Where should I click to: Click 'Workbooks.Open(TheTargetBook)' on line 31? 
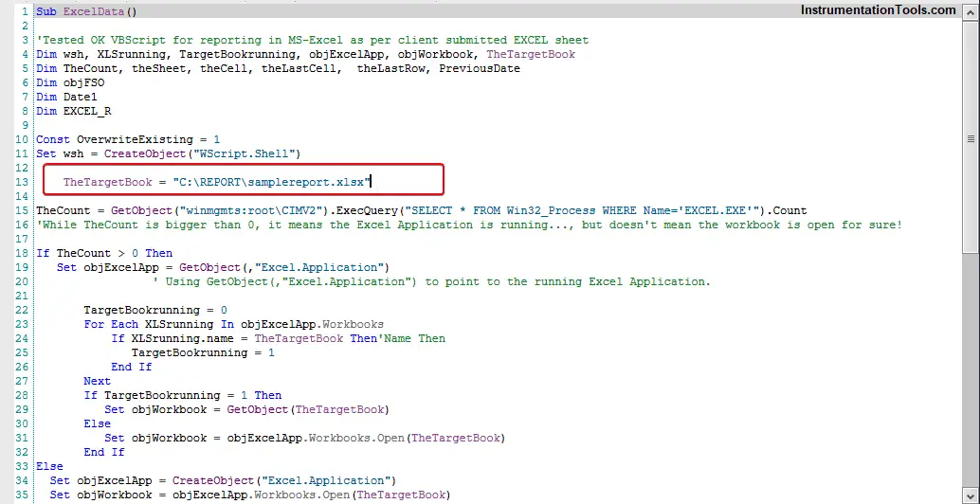[407, 439]
